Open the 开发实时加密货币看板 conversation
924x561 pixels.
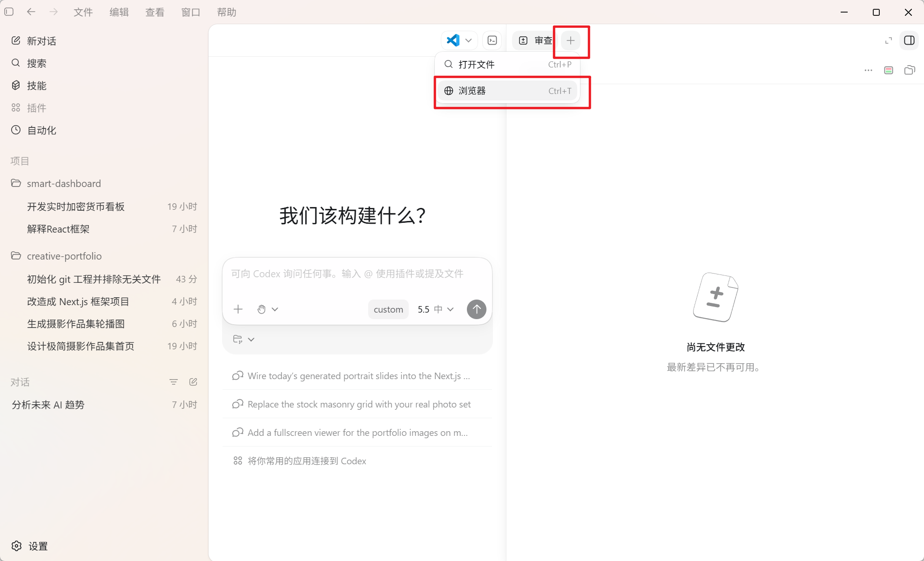tap(104, 207)
